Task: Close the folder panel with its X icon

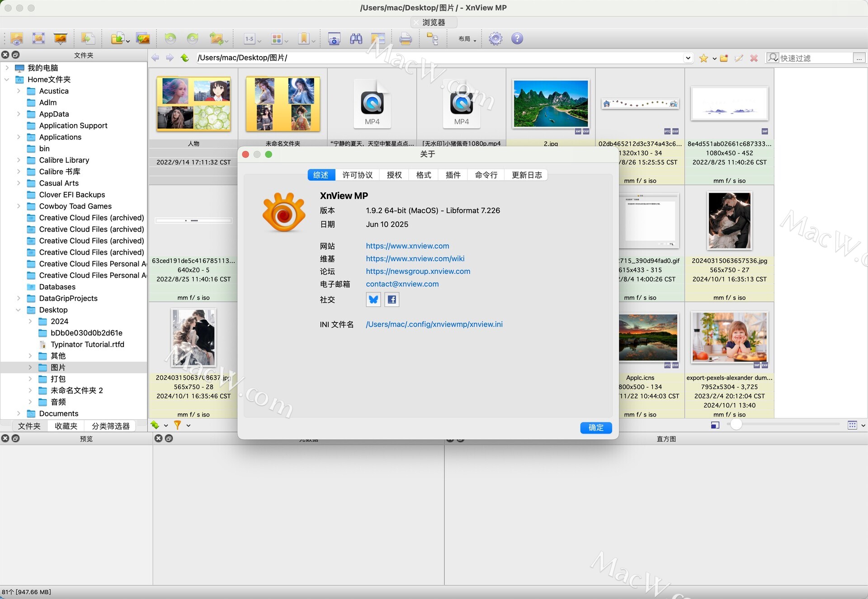Action: coord(5,55)
